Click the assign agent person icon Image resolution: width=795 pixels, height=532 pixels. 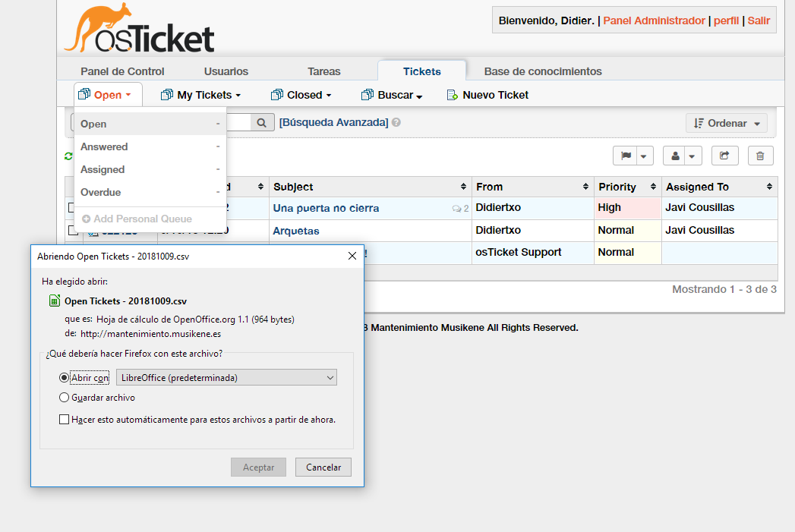(677, 155)
